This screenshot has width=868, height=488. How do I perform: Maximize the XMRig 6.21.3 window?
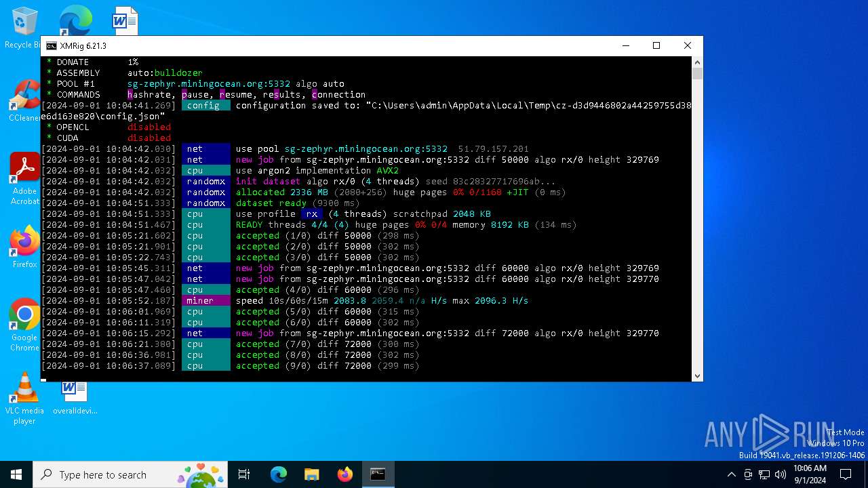(656, 46)
